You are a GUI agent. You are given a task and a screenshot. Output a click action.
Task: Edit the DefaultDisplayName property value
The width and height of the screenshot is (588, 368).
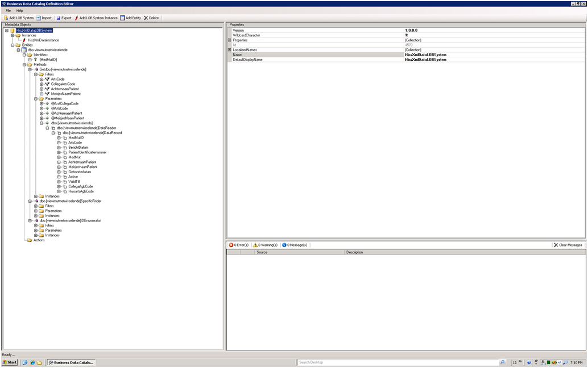pos(494,60)
